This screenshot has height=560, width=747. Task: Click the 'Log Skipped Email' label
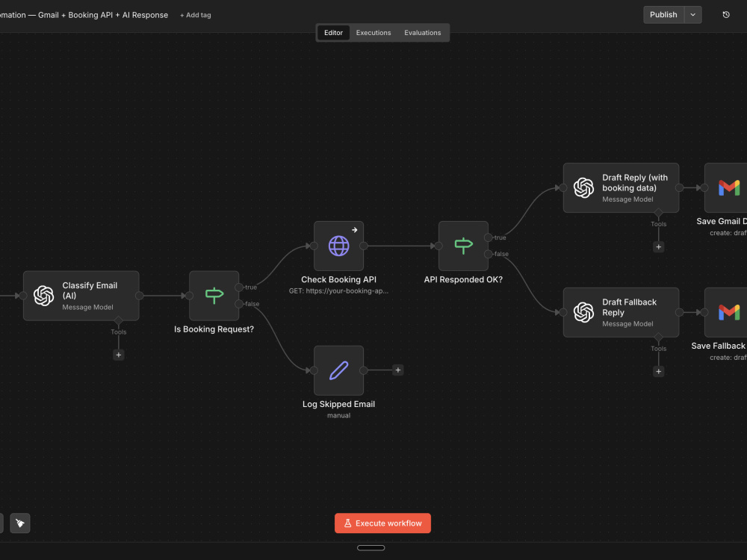338,404
